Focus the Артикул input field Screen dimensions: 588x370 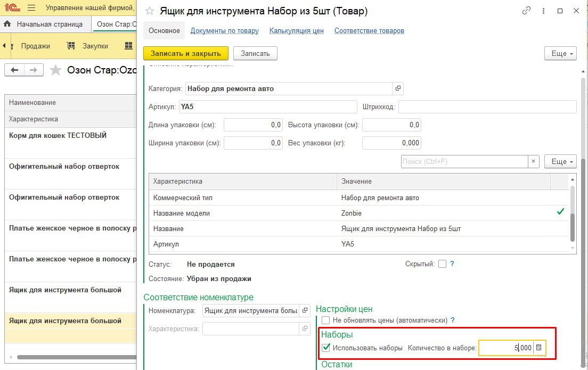click(268, 107)
